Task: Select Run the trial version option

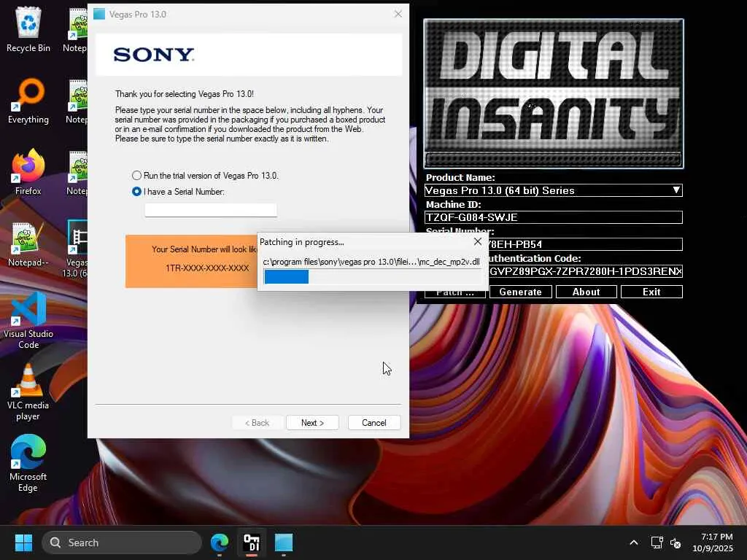Action: [205, 176]
